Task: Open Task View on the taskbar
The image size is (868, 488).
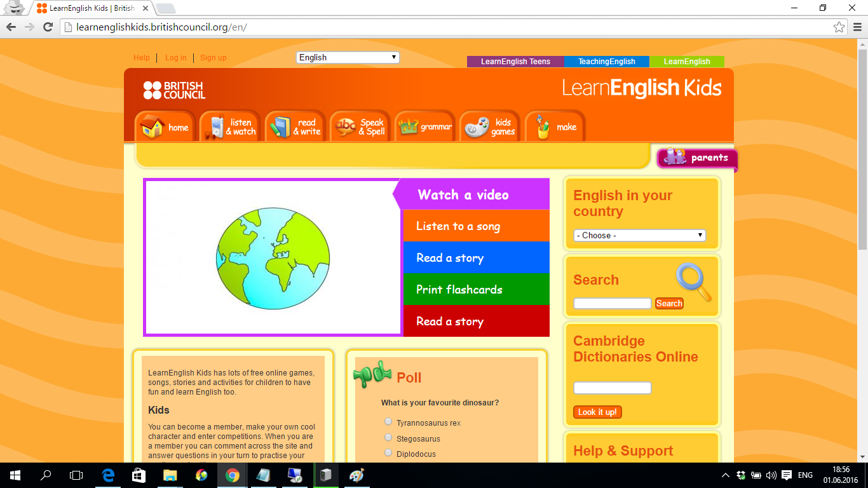Action: 76,475
